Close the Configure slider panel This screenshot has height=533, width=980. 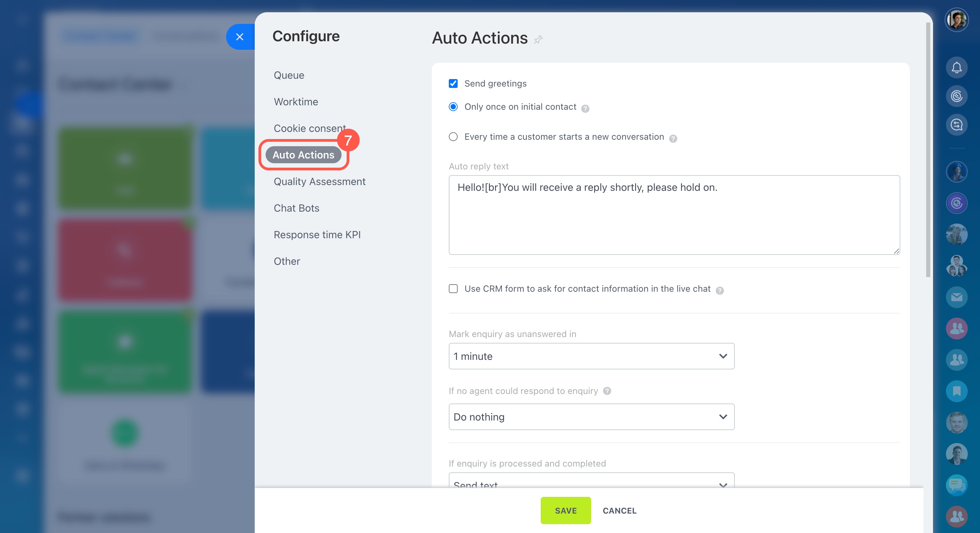click(240, 37)
